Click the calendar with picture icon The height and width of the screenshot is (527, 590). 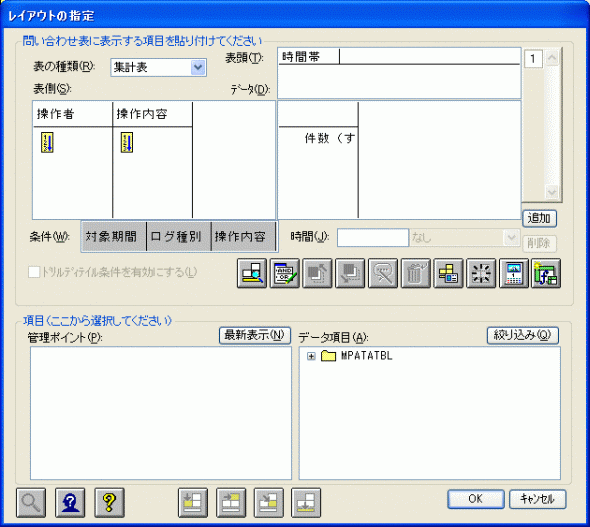514,273
